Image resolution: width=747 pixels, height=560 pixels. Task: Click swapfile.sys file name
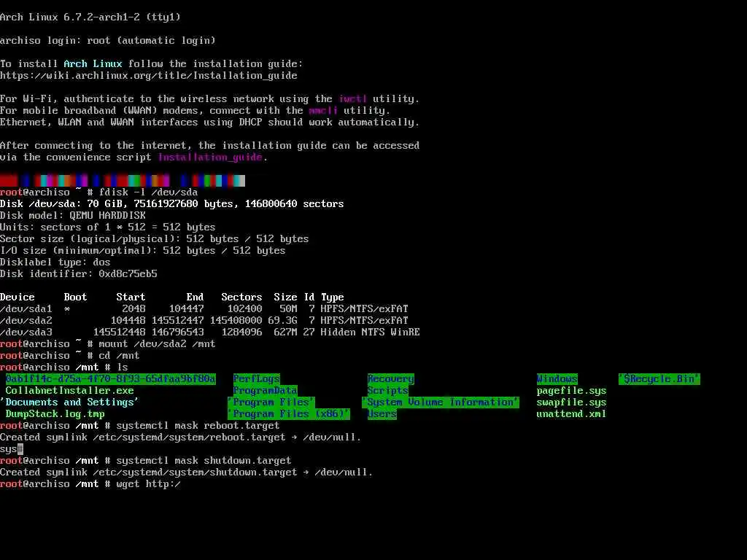(x=572, y=402)
